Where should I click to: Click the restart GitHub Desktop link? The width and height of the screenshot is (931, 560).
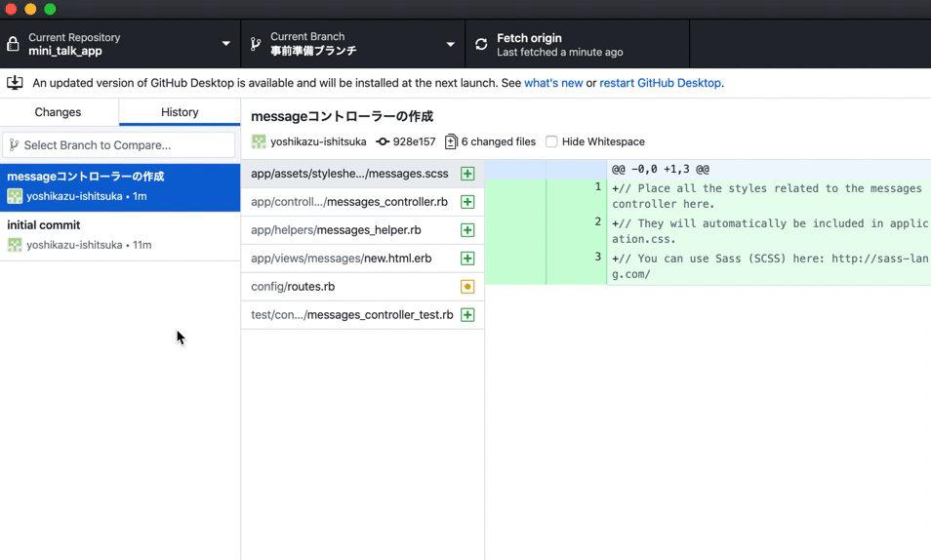click(661, 83)
